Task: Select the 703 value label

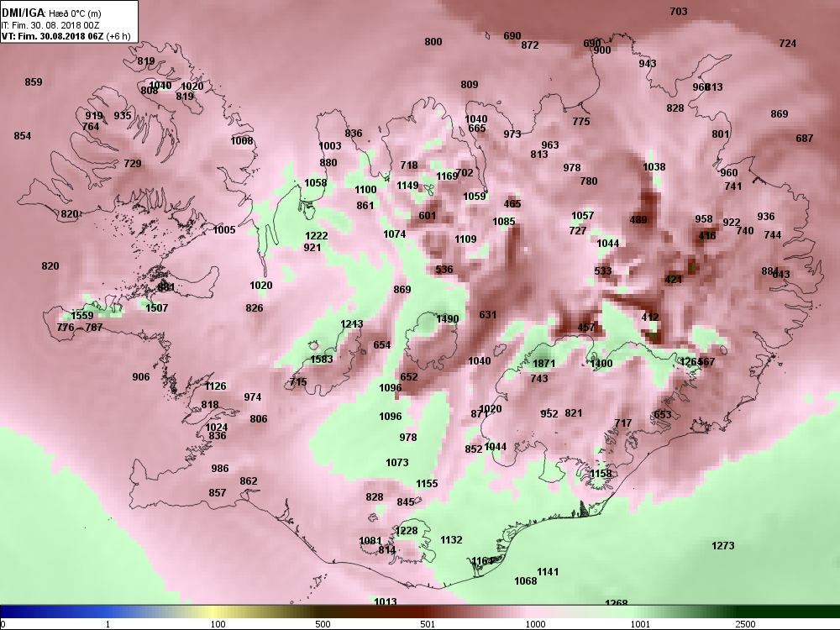Action: (679, 11)
